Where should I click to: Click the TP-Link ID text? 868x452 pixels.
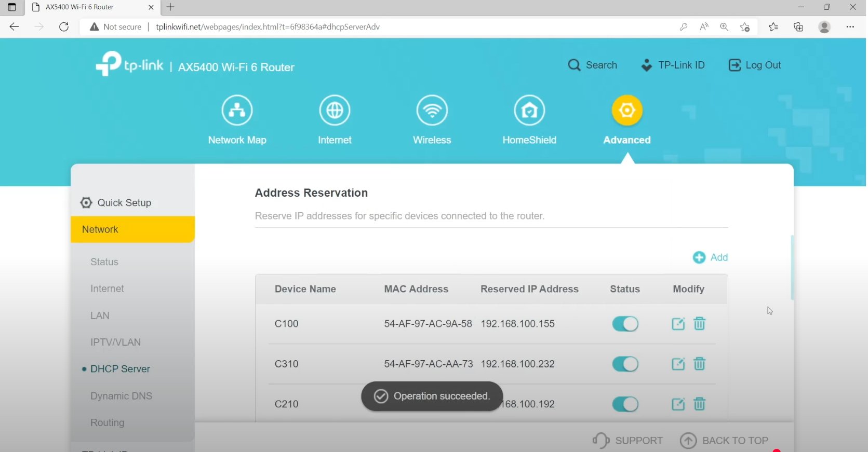682,65
